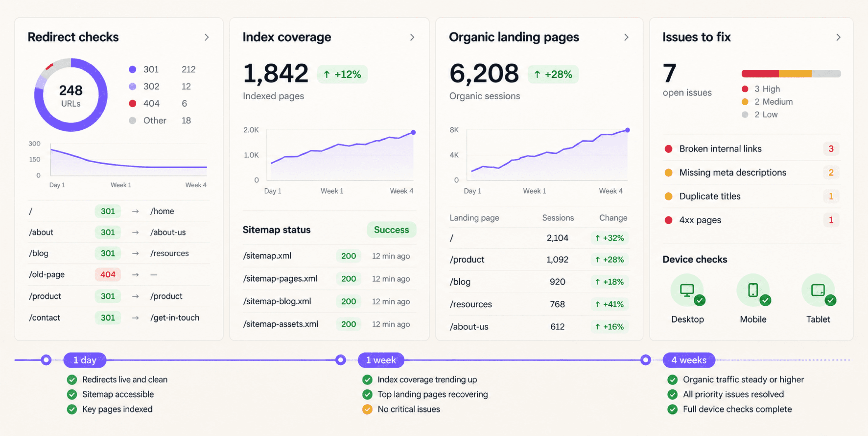
Task: Open the 4xx pages issue row
Action: coord(751,220)
